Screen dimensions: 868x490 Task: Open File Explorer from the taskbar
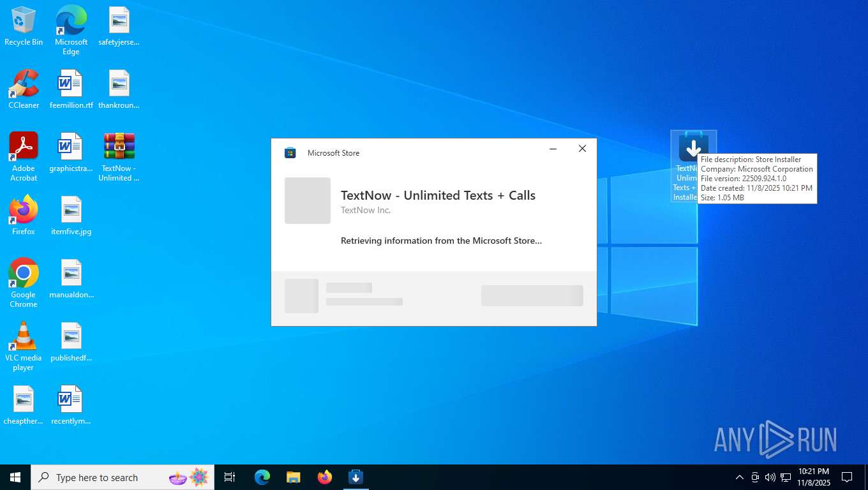[x=293, y=477]
